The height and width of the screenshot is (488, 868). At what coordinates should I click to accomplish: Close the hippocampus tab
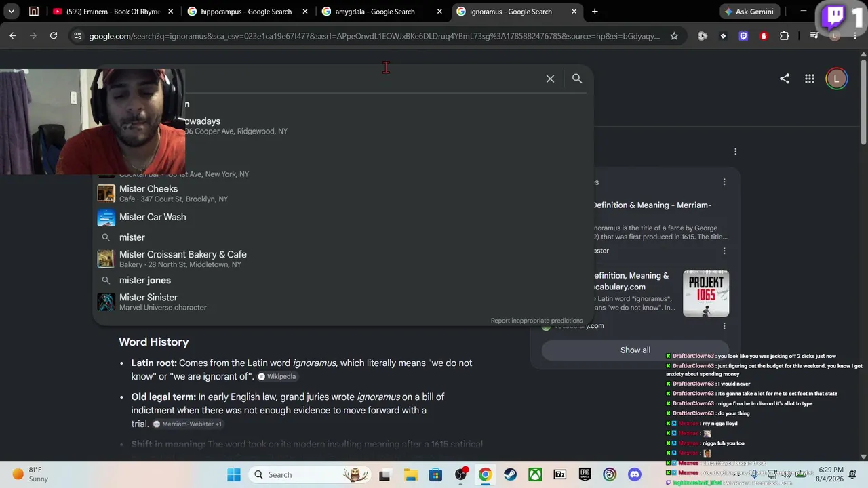click(305, 12)
